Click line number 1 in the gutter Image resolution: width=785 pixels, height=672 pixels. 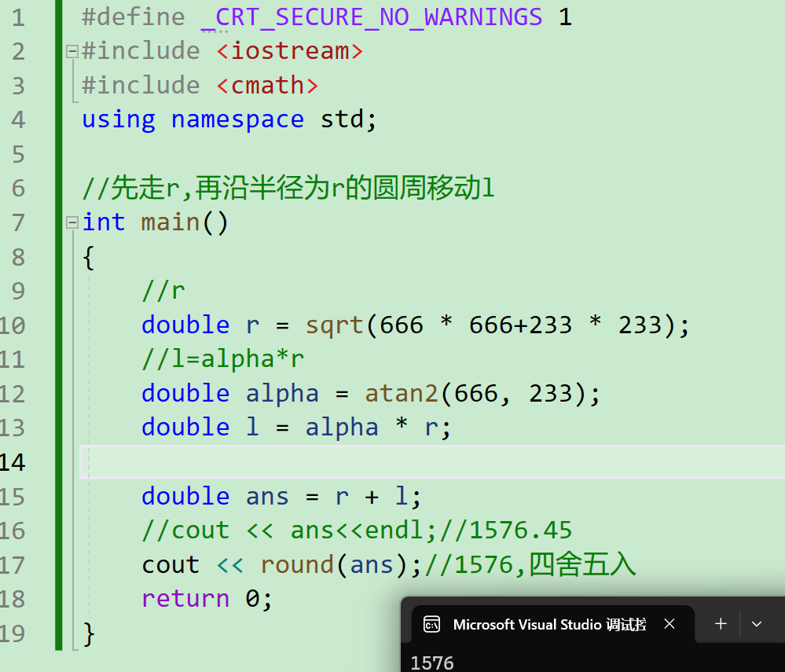[18, 18]
